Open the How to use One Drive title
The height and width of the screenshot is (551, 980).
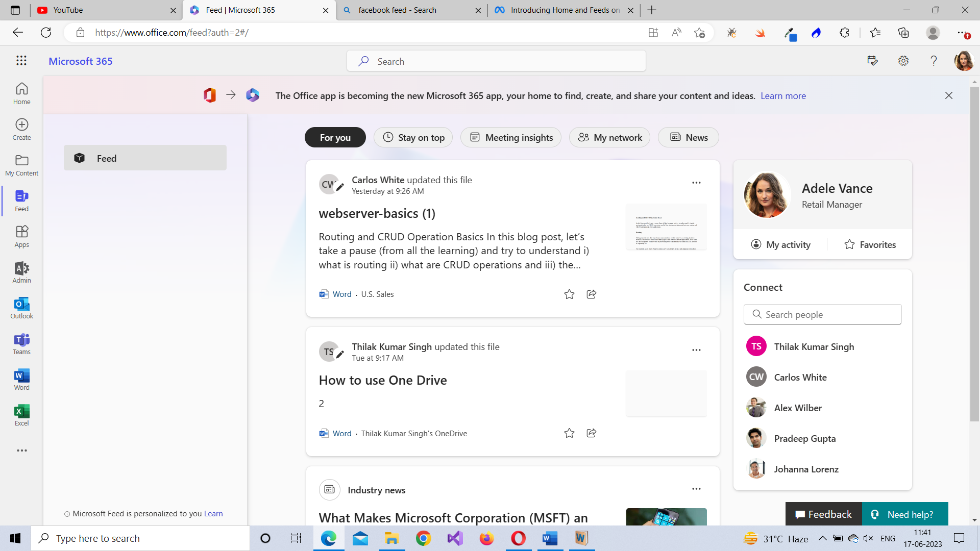pyautogui.click(x=383, y=380)
